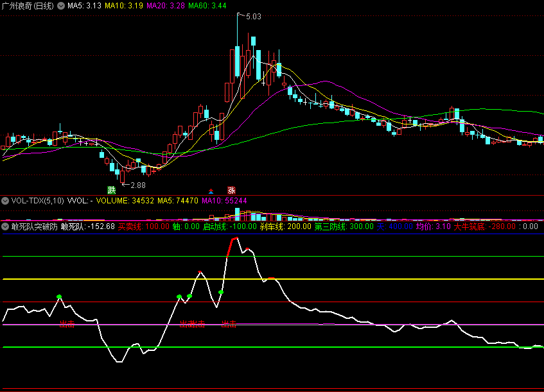
Task: Click the VOLUME: 34532 value
Action: tap(125, 201)
